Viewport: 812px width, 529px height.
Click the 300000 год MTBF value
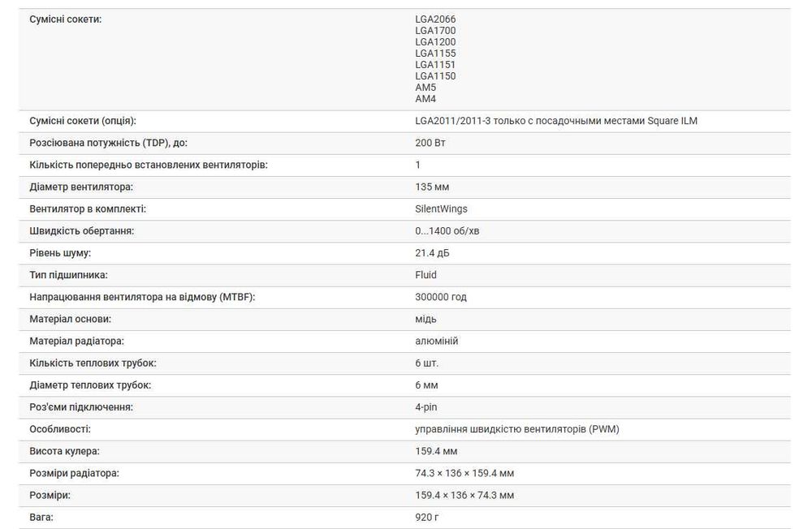click(441, 297)
